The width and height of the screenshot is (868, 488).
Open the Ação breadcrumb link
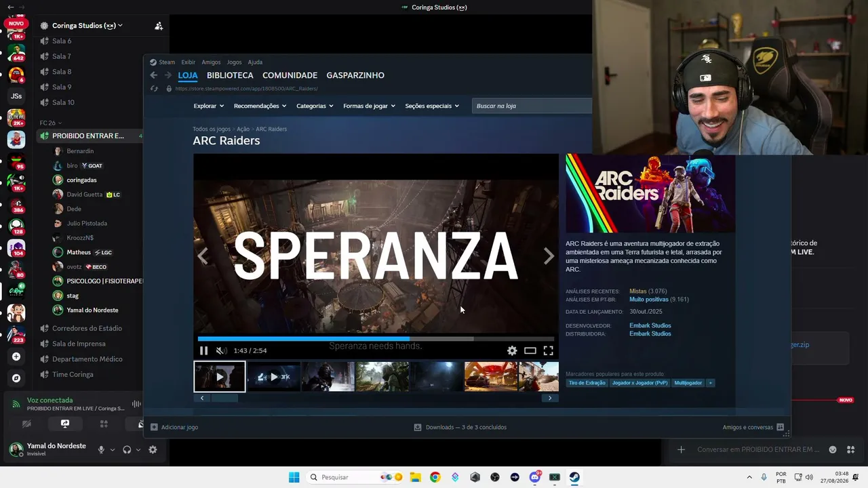pyautogui.click(x=243, y=129)
